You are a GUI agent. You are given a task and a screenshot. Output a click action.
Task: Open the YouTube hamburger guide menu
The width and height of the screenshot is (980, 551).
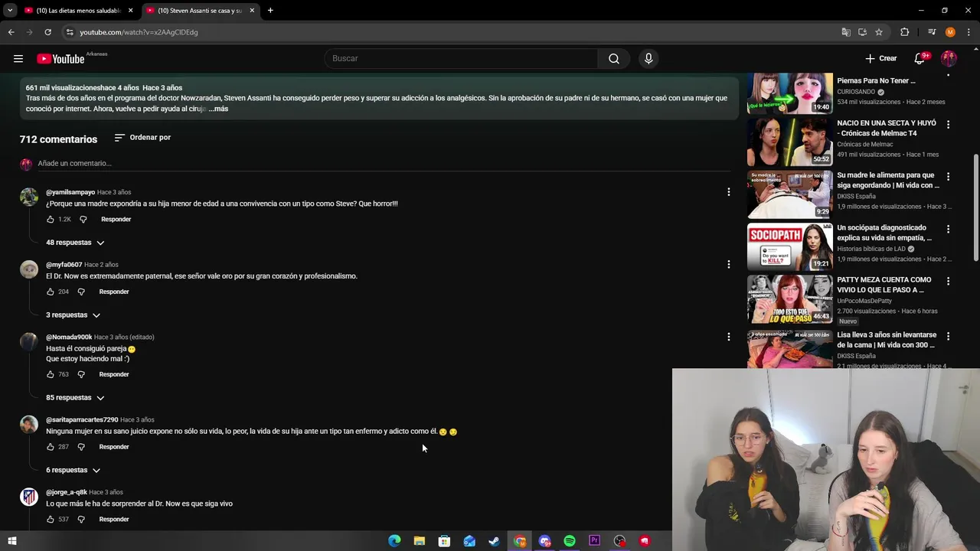[x=18, y=59]
